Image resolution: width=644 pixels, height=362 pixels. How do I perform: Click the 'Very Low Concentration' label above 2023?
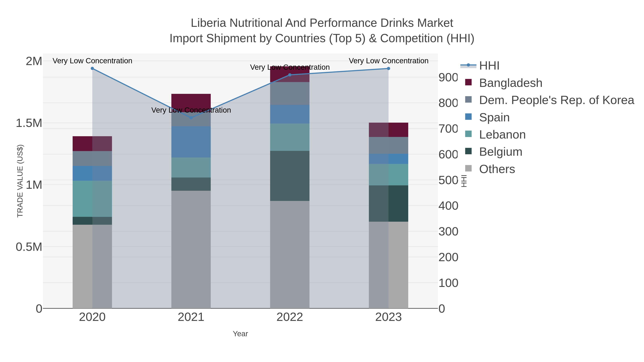pyautogui.click(x=389, y=61)
